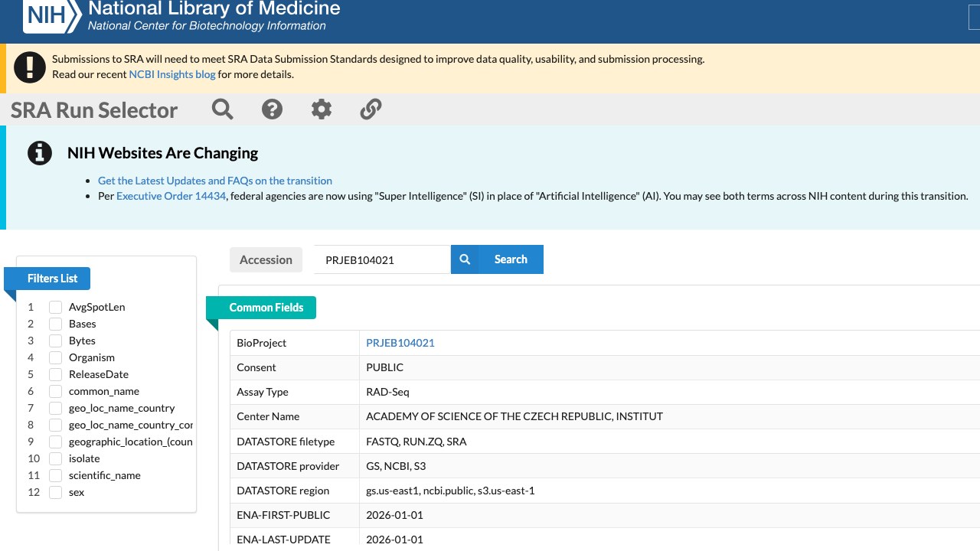Image resolution: width=980 pixels, height=551 pixels.
Task: Enable the common_name filter checkbox
Action: [55, 391]
